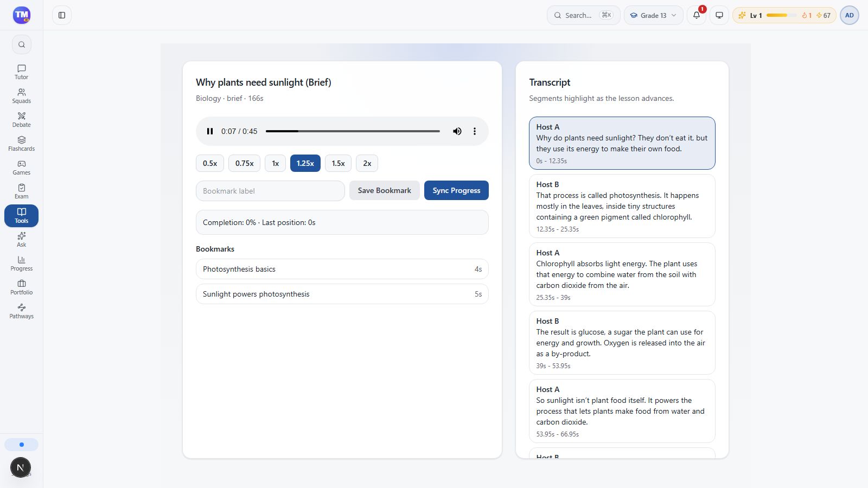
Task: Open Flashcards
Action: [x=22, y=144]
